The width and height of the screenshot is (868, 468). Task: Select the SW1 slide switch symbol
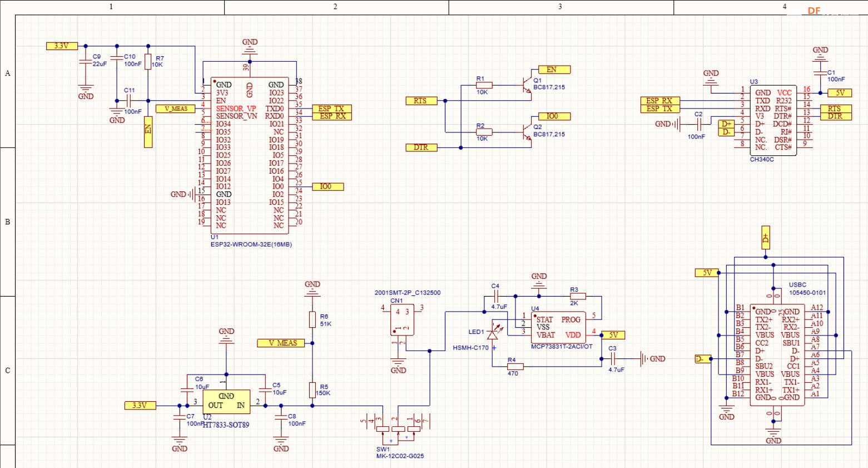398,428
